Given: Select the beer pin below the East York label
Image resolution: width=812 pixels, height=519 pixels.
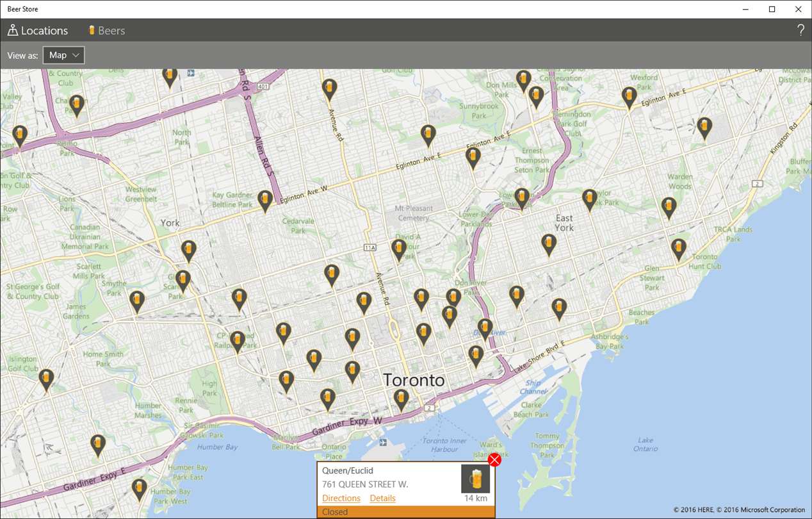Looking at the screenshot, I should (549, 245).
